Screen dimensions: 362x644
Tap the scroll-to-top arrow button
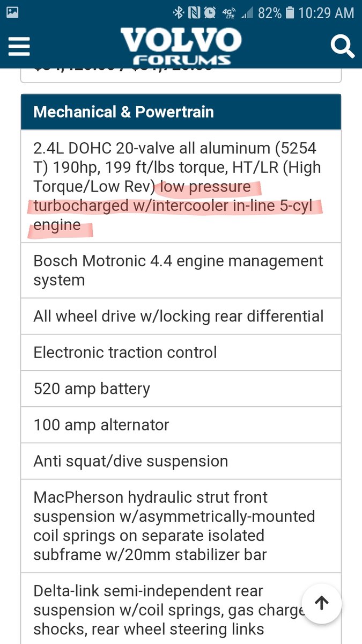click(x=321, y=603)
